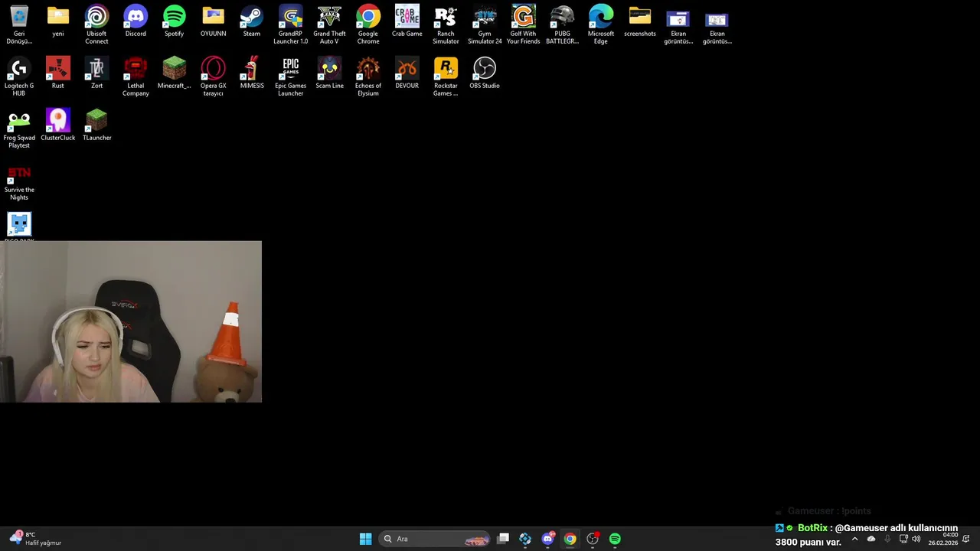Select the PUBG BATTLEGROUNDS desktop icon
The width and height of the screenshot is (980, 551).
562,24
